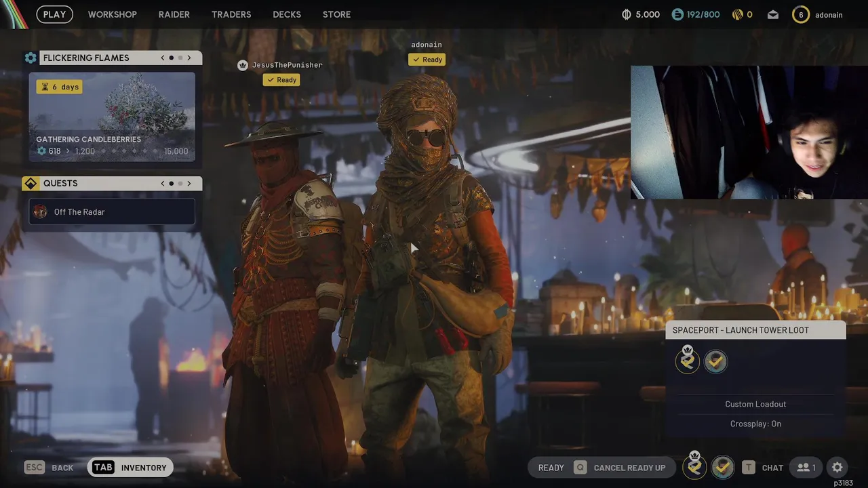This screenshot has width=868, height=488.
Task: Click the crowned leader avatar in bottom bar
Action: pos(694,466)
